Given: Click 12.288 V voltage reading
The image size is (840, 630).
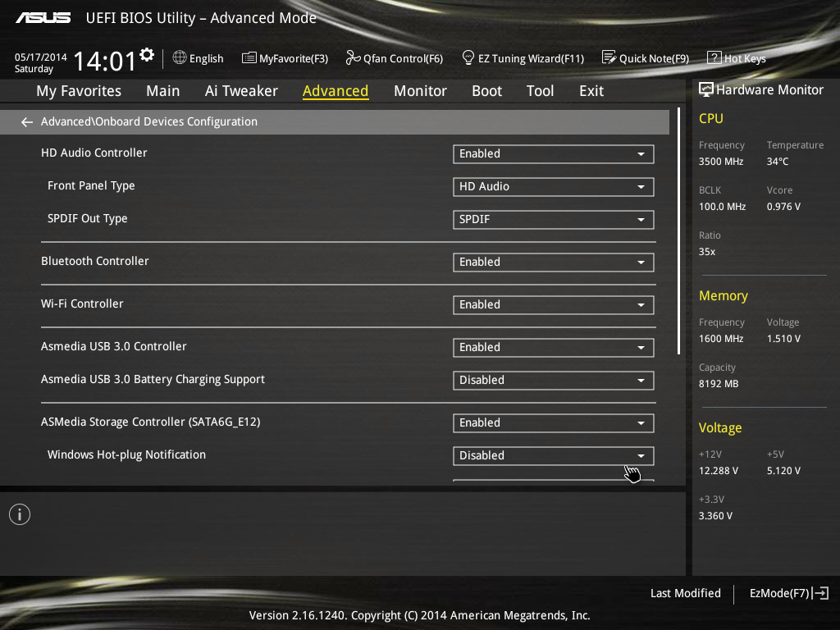Looking at the screenshot, I should [718, 470].
